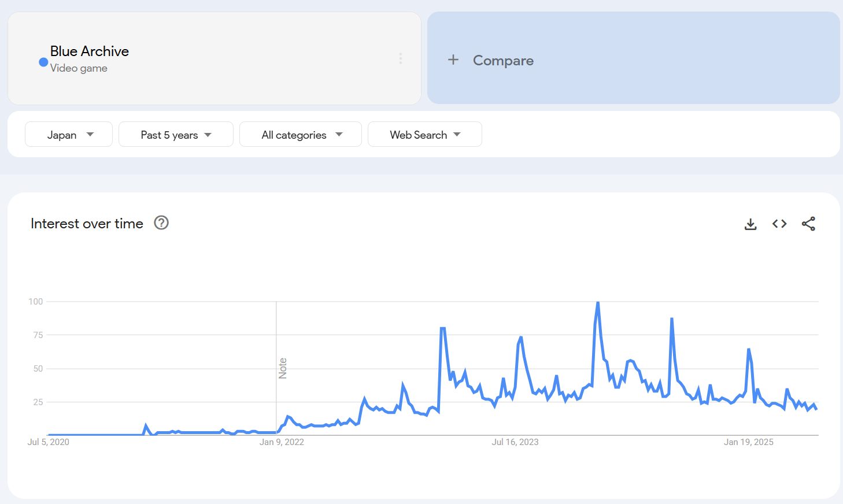The image size is (843, 504).
Task: Add a Compare search term
Action: click(x=634, y=58)
